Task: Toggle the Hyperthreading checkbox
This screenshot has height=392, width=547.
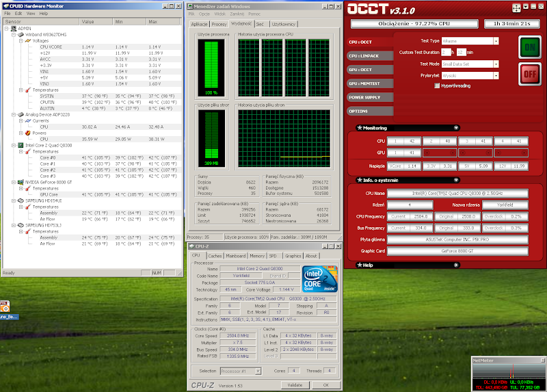Action: tap(437, 86)
